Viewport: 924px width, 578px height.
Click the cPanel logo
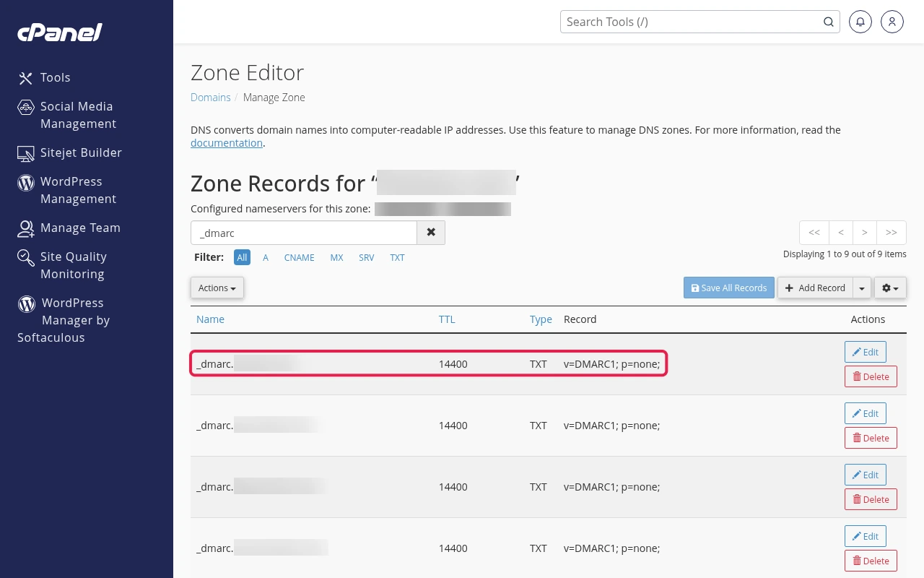[x=60, y=33]
